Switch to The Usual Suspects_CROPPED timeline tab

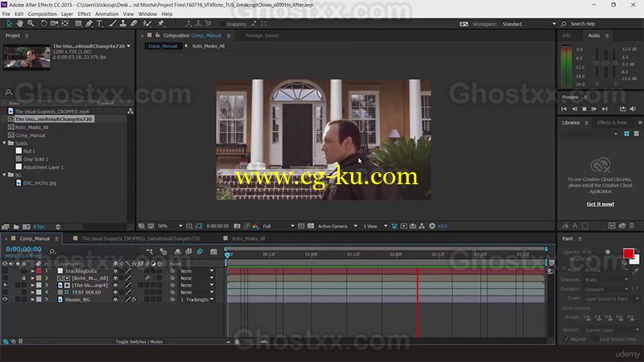point(140,238)
